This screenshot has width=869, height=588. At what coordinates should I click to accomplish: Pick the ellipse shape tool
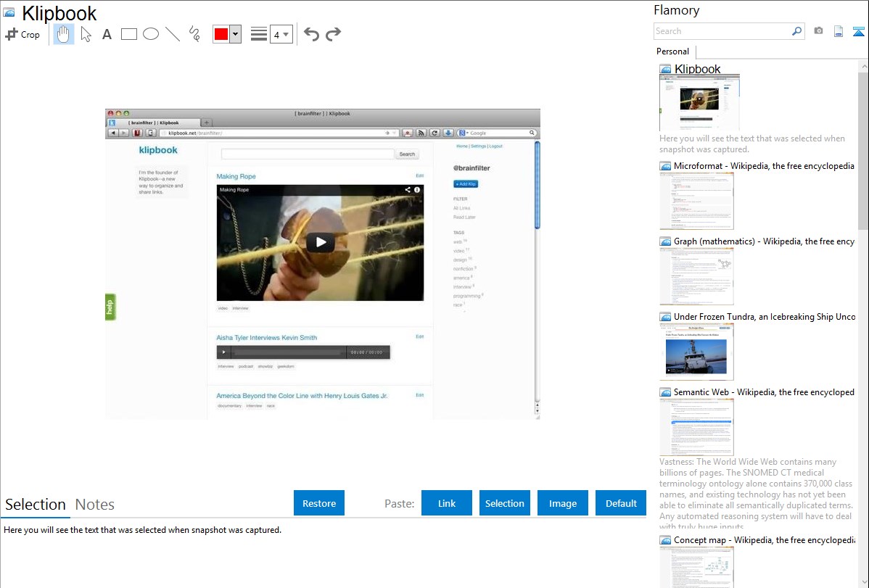[x=151, y=34]
